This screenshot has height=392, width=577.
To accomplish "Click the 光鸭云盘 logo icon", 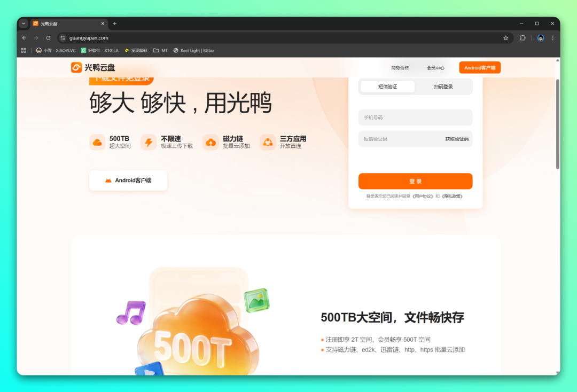I will click(76, 67).
